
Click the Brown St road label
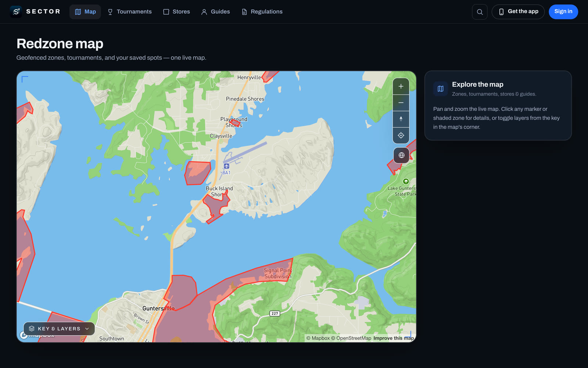(141, 319)
